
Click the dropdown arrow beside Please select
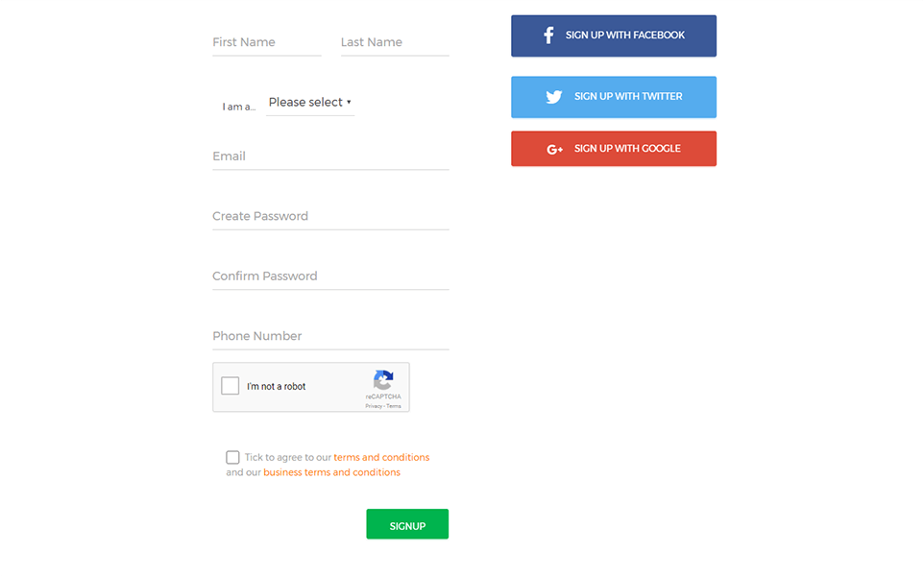tap(349, 103)
